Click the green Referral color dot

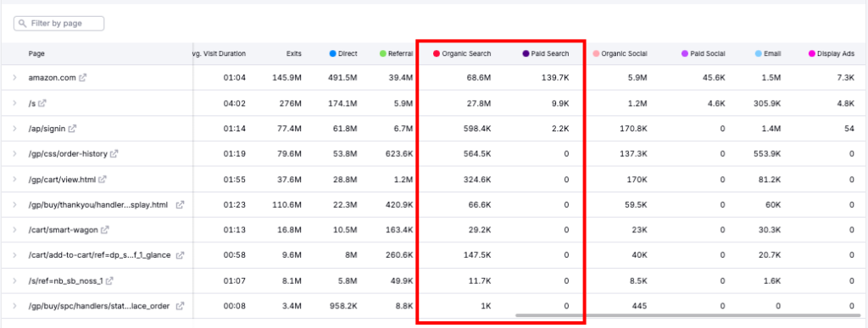(382, 53)
